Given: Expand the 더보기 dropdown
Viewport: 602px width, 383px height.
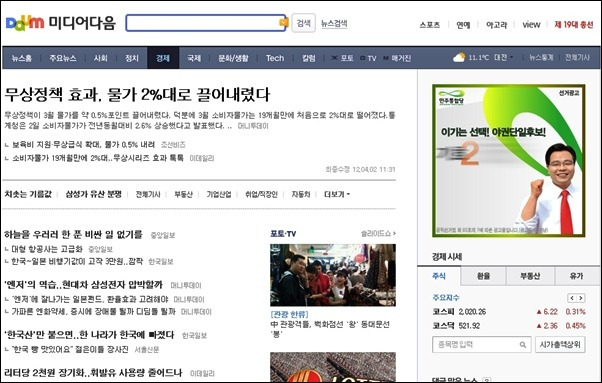Looking at the screenshot, I should pos(337,195).
